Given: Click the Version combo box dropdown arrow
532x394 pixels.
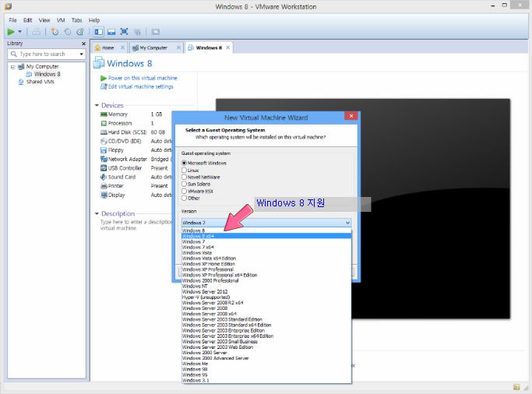Looking at the screenshot, I should click(x=347, y=223).
